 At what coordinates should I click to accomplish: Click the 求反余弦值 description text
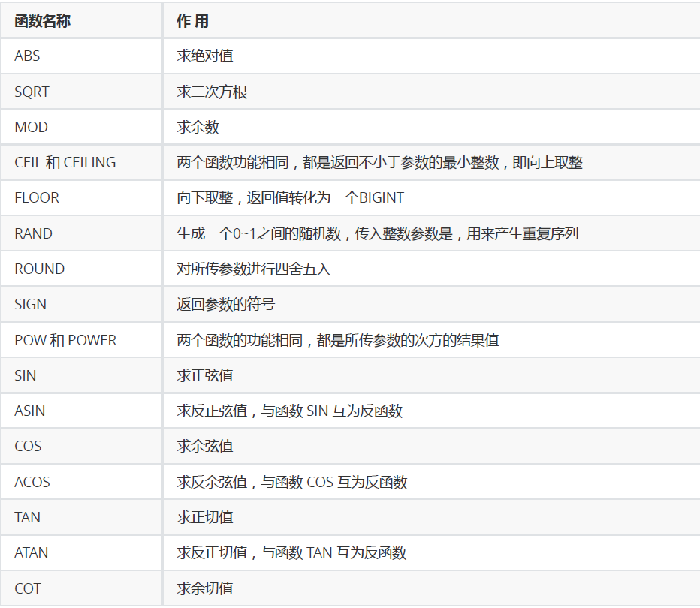point(292,482)
